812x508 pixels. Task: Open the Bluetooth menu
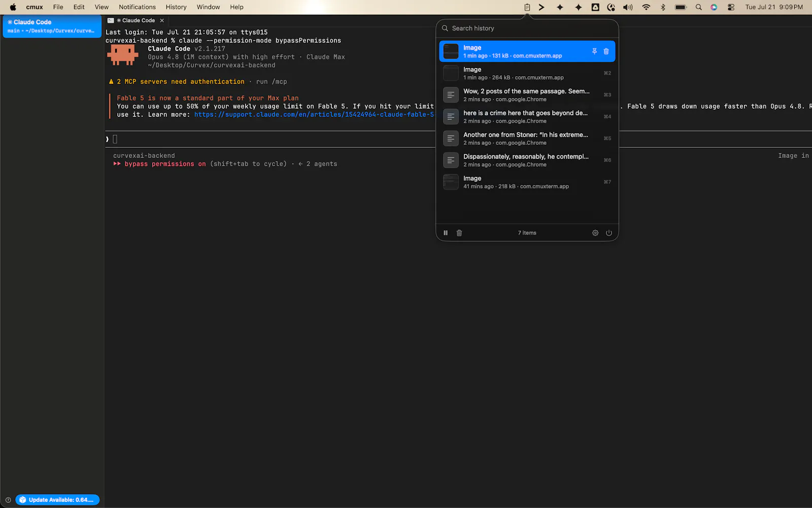point(663,7)
